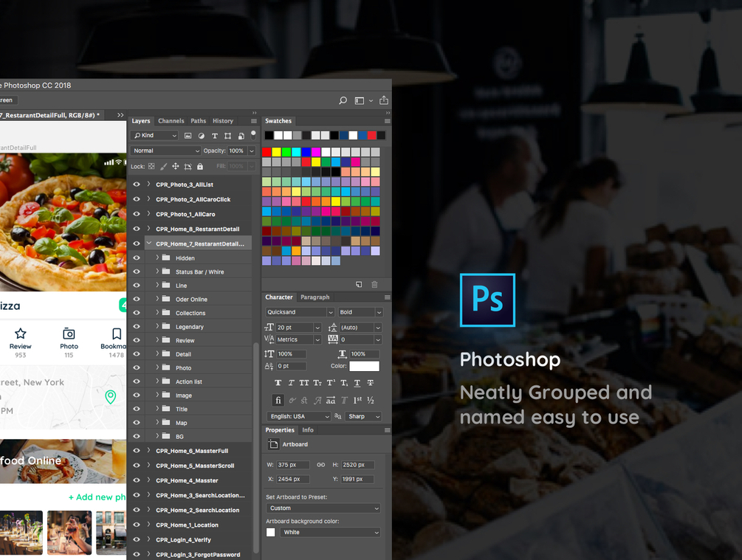This screenshot has height=560, width=742.
Task: Filter layers by pixel layer icon
Action: 188,136
